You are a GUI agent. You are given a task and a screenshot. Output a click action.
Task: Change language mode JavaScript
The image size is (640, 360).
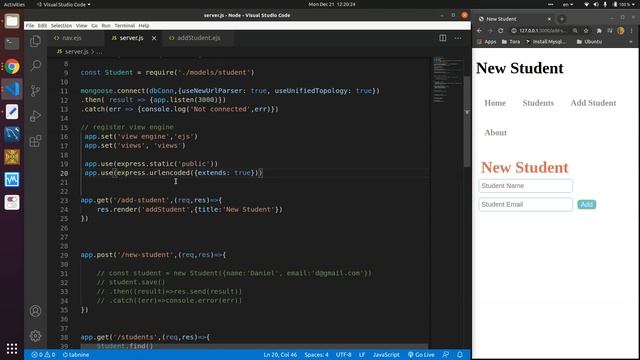[x=386, y=355]
